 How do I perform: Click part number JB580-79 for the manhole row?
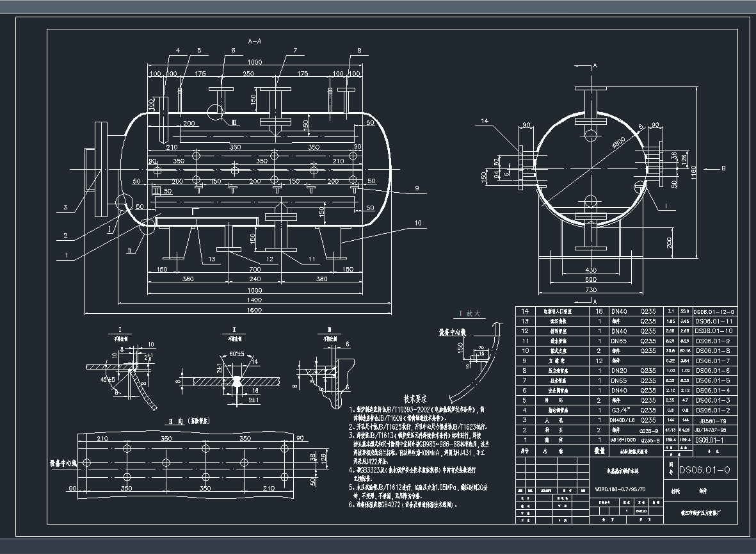pyautogui.click(x=712, y=420)
